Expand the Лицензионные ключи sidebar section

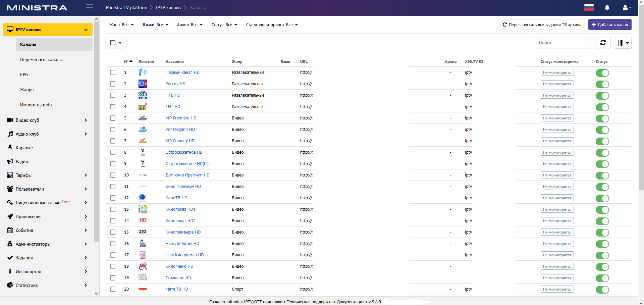click(x=48, y=203)
